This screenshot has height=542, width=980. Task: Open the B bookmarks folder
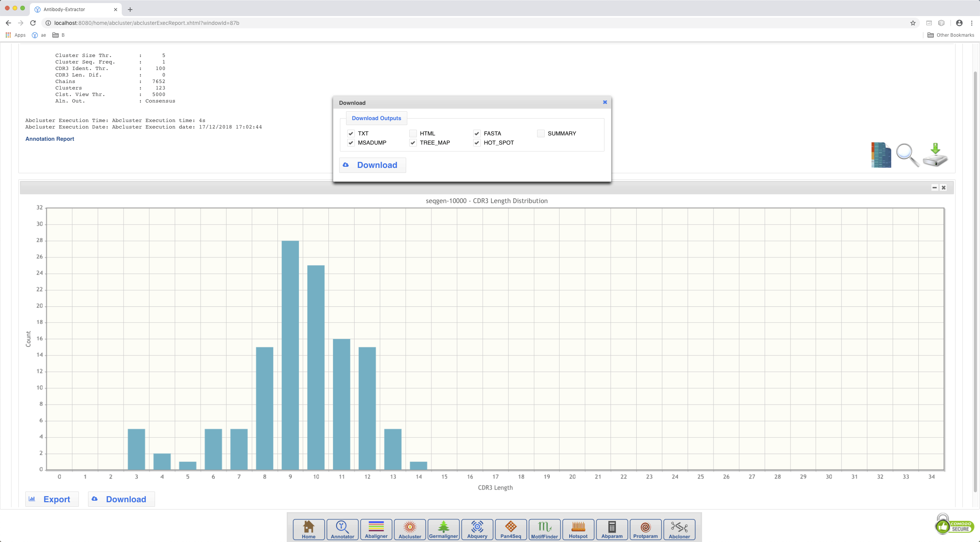59,35
